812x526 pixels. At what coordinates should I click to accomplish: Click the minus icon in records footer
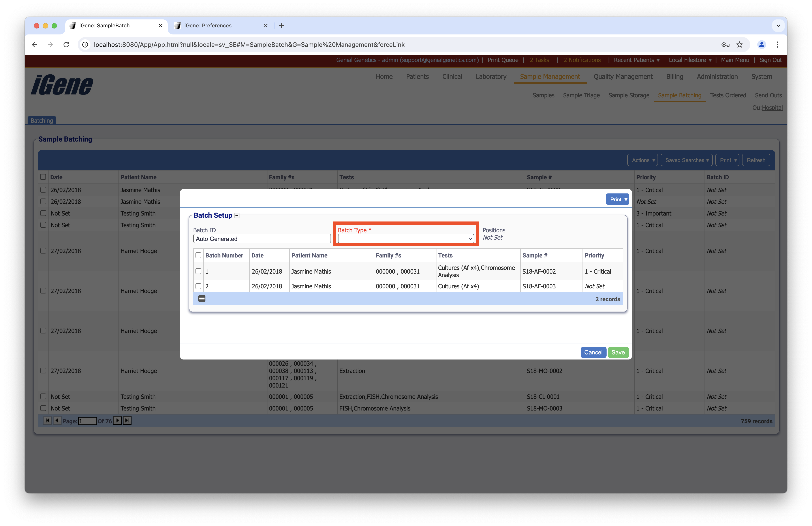click(x=202, y=299)
